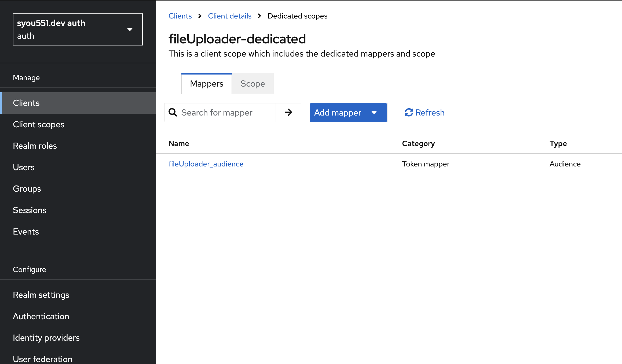Expand the realm dropdown chevron

click(x=130, y=29)
